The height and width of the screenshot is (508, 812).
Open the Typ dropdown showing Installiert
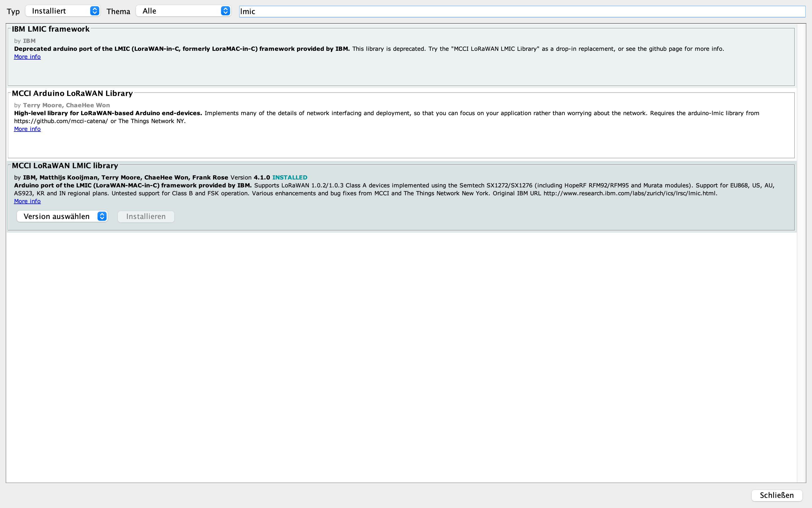click(63, 11)
